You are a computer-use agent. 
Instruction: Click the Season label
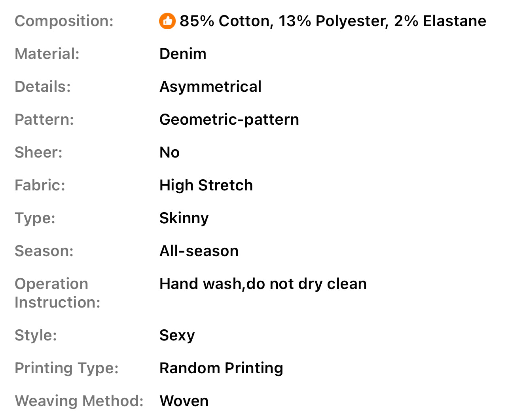click(x=44, y=251)
